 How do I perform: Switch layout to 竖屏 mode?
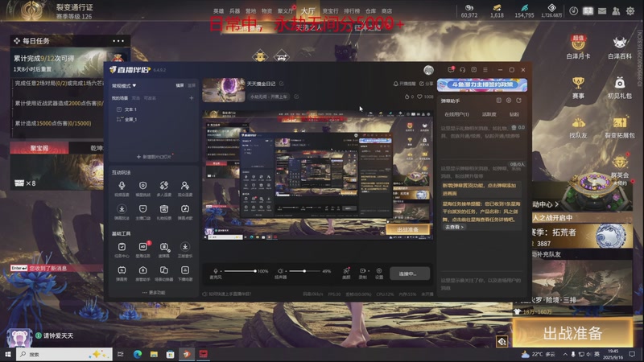192,86
